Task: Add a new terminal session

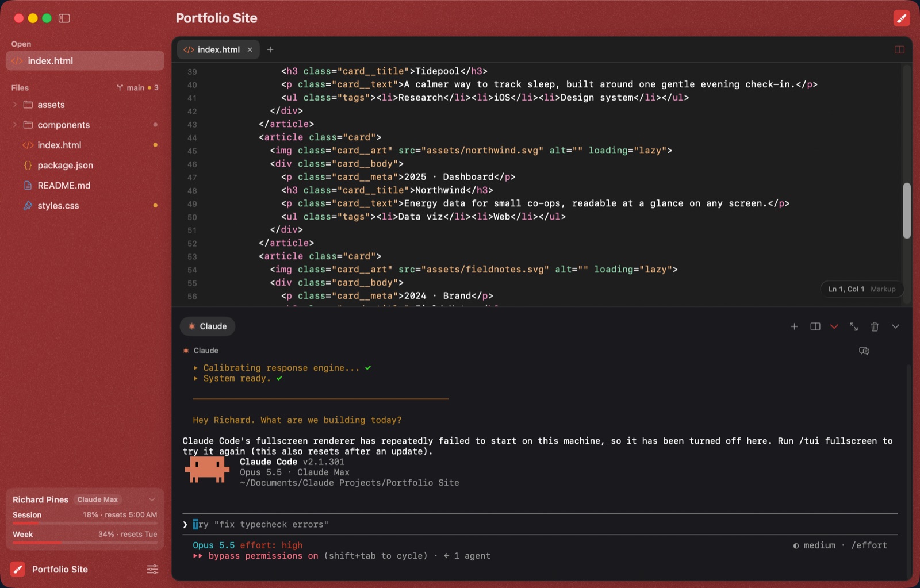Action: coord(794,326)
